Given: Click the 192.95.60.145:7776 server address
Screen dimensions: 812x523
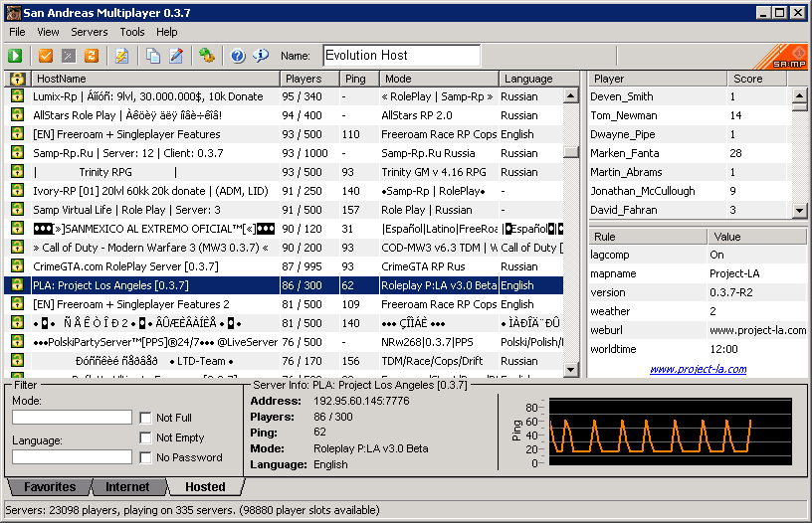Looking at the screenshot, I should [361, 401].
